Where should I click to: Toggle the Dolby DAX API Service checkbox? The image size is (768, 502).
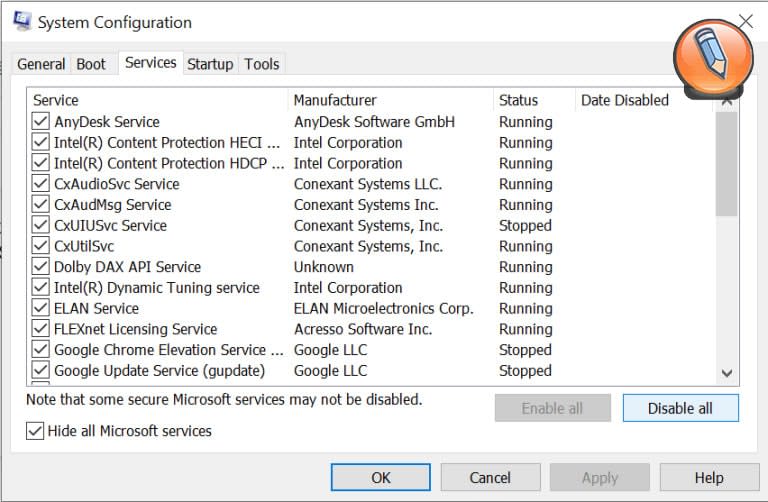tap(40, 267)
